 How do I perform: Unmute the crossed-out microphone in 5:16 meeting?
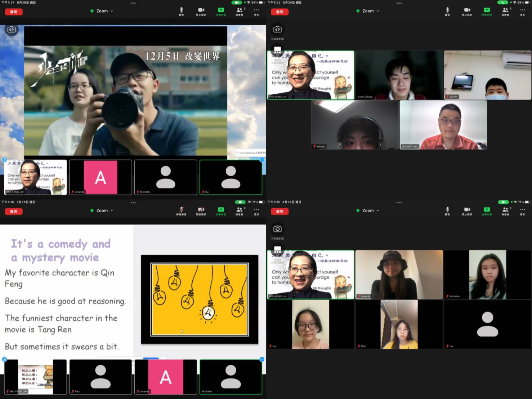(x=181, y=210)
